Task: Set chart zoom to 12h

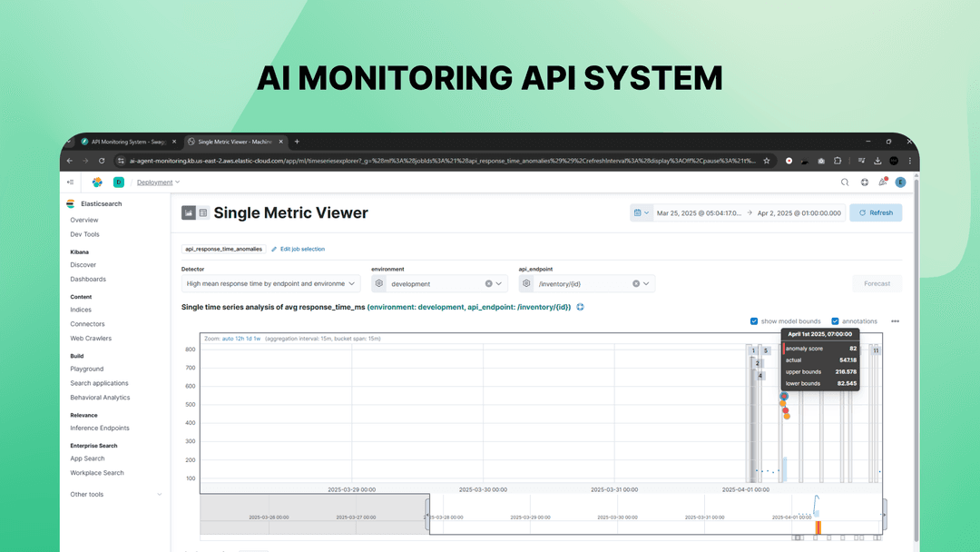Action: (x=240, y=339)
